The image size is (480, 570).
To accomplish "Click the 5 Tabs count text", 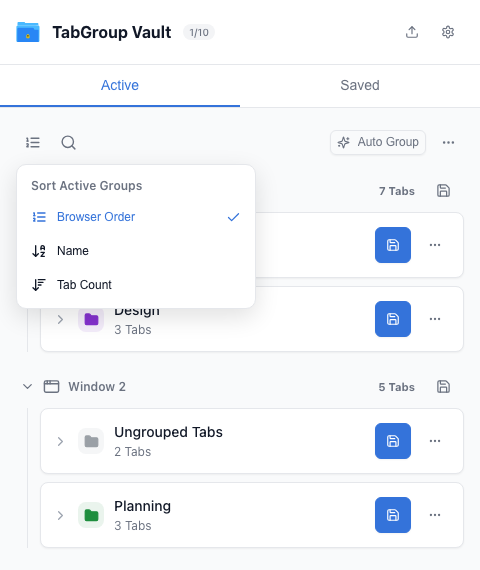I will click(397, 387).
